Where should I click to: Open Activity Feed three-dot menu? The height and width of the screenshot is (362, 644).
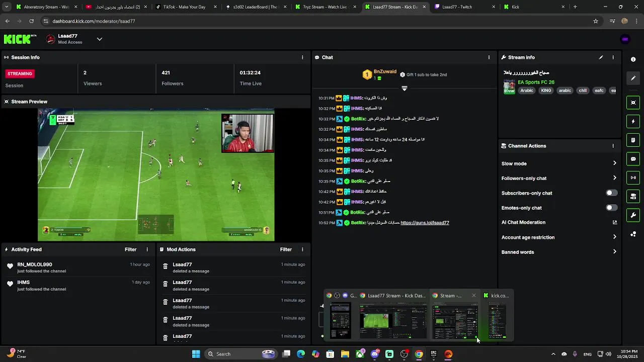147,249
